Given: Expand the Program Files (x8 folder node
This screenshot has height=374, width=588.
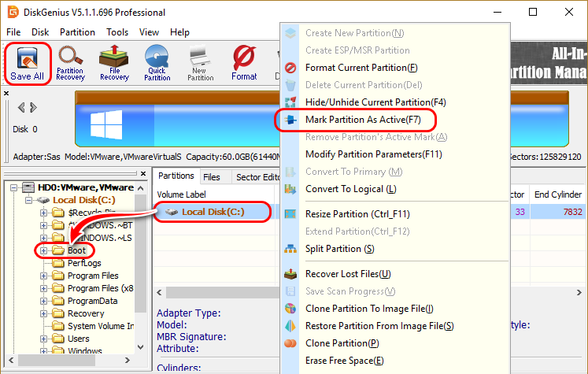Looking at the screenshot, I should pos(43,288).
